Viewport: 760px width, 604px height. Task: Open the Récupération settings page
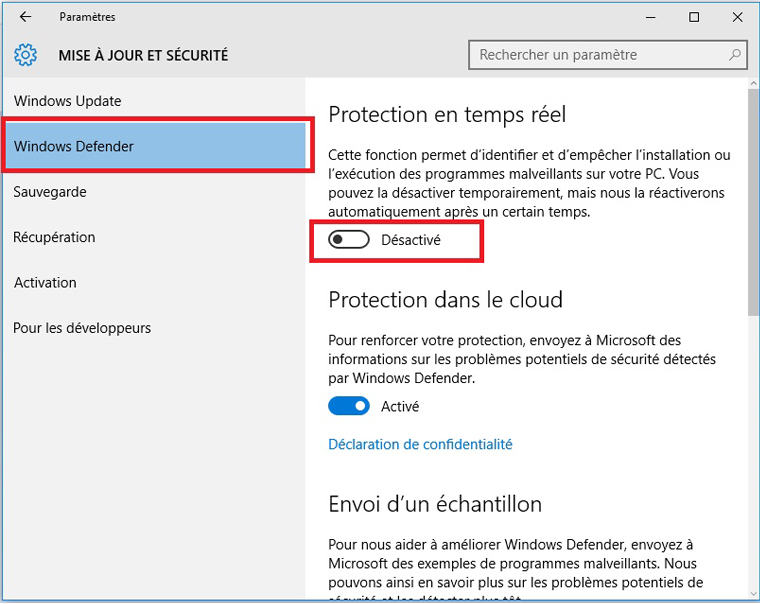pos(55,237)
